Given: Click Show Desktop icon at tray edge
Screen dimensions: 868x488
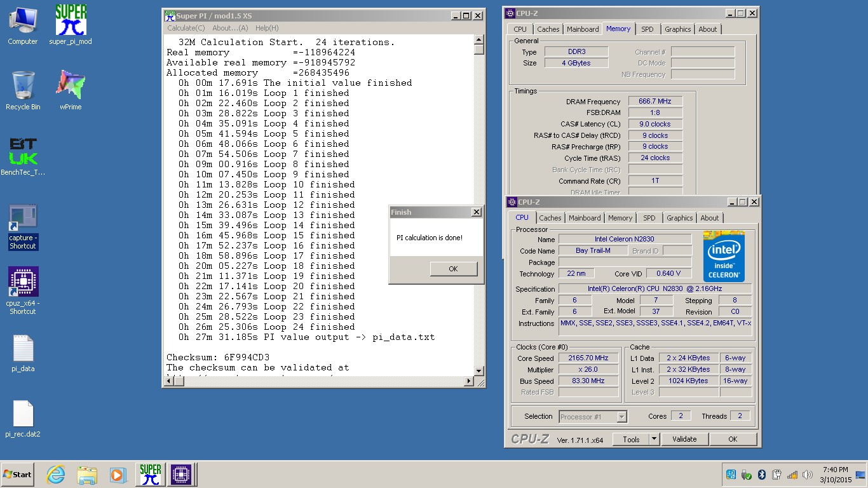Looking at the screenshot, I should [861, 475].
